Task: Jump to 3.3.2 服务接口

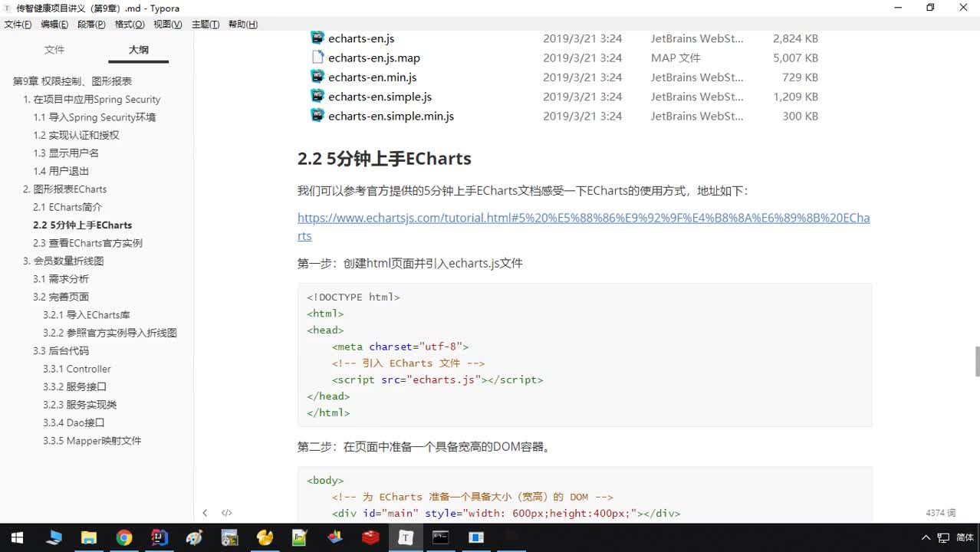Action: coord(74,386)
